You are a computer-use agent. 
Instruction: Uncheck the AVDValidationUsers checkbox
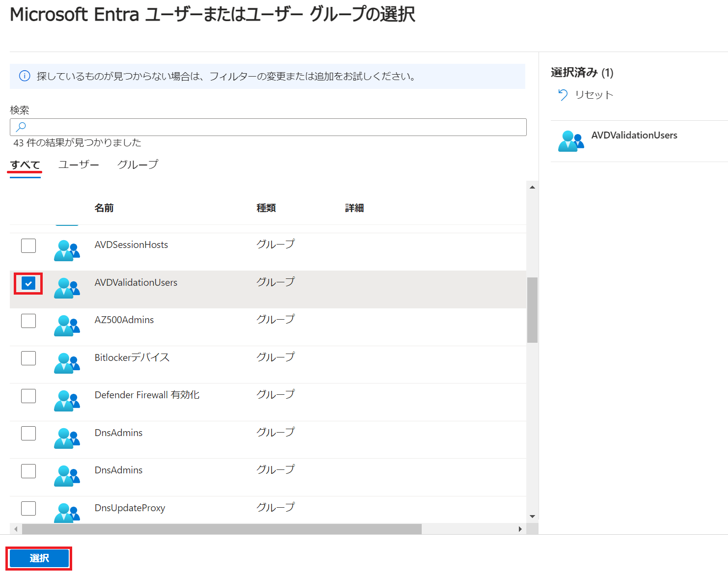28,283
